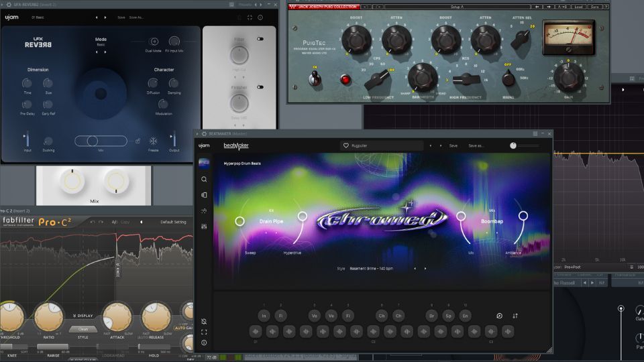Screen dimensions: 644x362
Task: Click the Mix lock icon in UFX Reverb
Action: pos(138,141)
